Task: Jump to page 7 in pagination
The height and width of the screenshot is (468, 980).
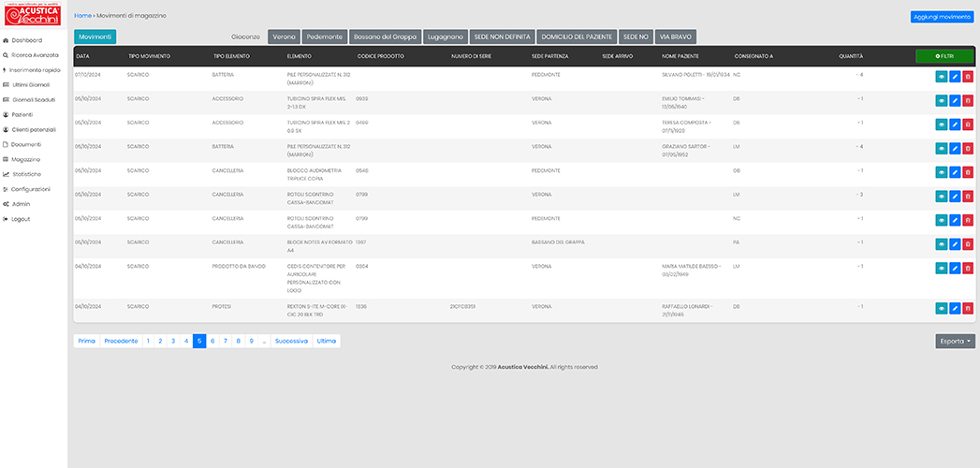Action: pyautogui.click(x=226, y=342)
